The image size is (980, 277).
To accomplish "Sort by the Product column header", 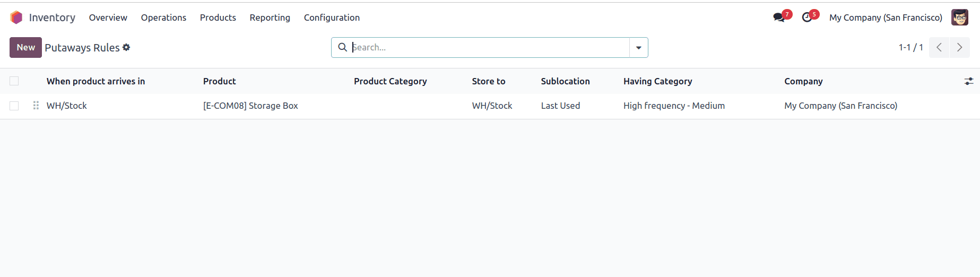I will tap(219, 81).
